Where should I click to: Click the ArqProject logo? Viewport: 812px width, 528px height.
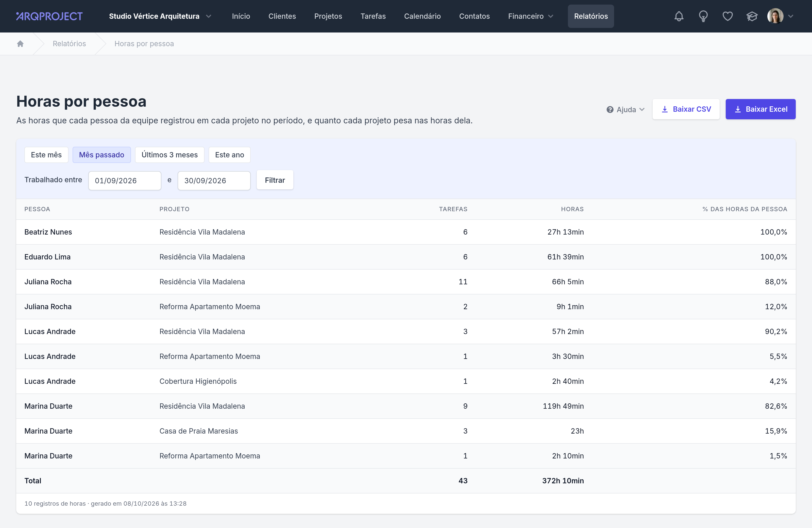pyautogui.click(x=49, y=16)
